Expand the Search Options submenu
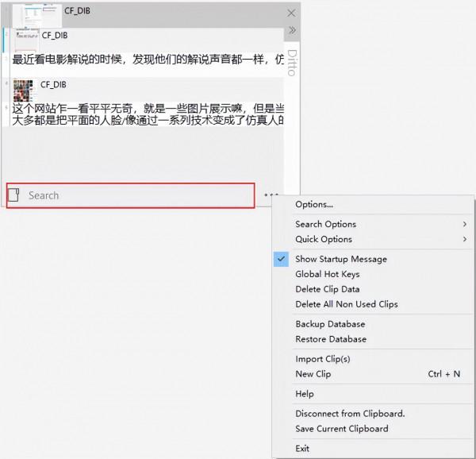This screenshot has width=476, height=459. 373,224
